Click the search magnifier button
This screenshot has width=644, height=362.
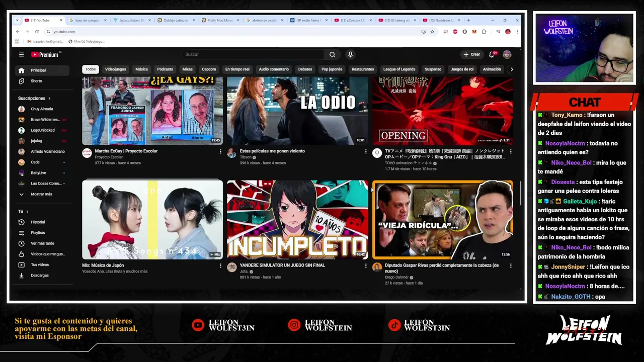pyautogui.click(x=332, y=54)
